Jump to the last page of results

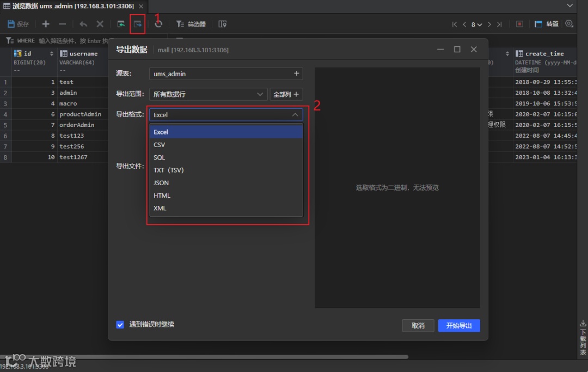pyautogui.click(x=499, y=25)
